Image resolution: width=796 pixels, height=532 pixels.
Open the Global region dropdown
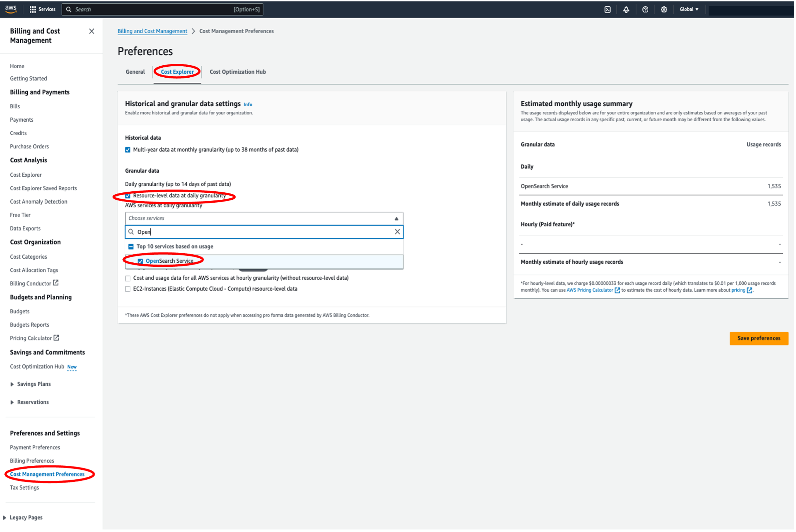pyautogui.click(x=689, y=10)
